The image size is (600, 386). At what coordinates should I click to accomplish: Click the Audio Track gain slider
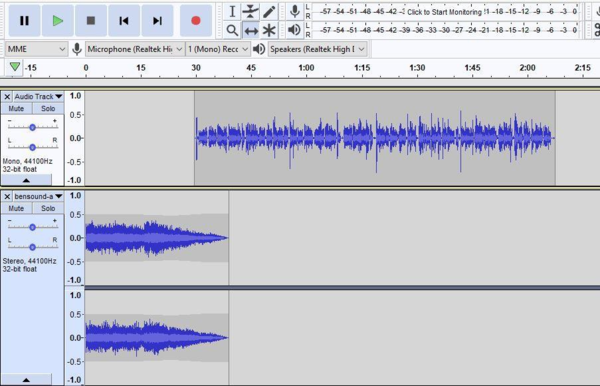click(33, 127)
